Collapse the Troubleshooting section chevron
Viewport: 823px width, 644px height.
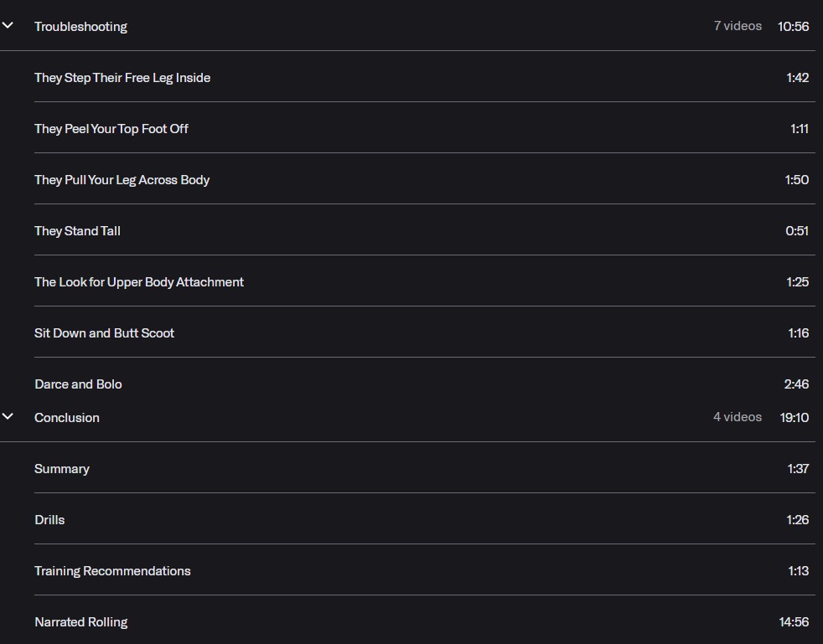(8, 26)
